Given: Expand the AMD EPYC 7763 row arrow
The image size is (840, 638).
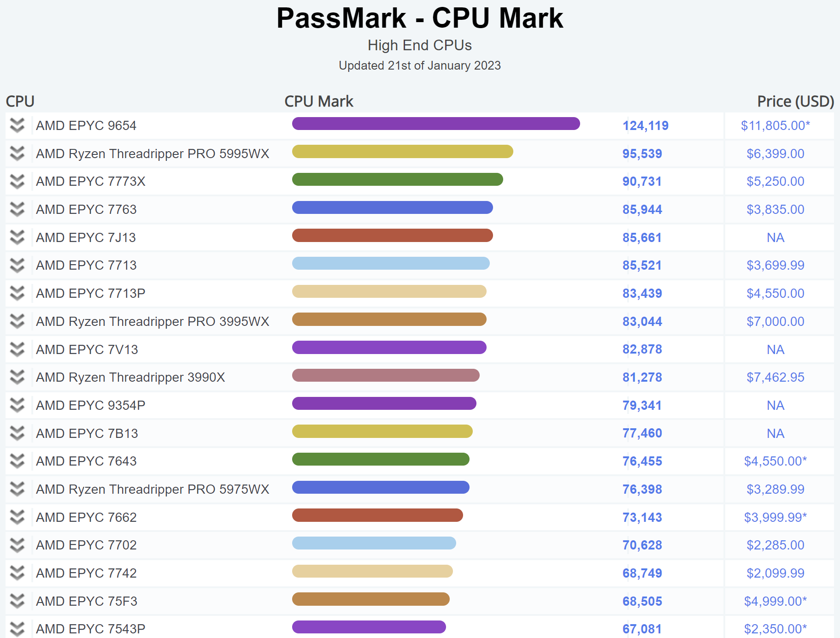Looking at the screenshot, I should coord(17,209).
